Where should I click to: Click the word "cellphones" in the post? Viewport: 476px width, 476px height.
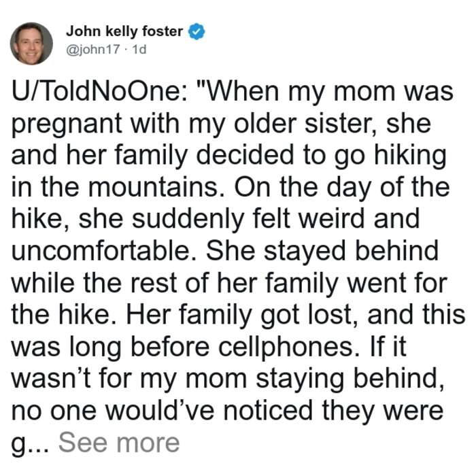(x=289, y=347)
